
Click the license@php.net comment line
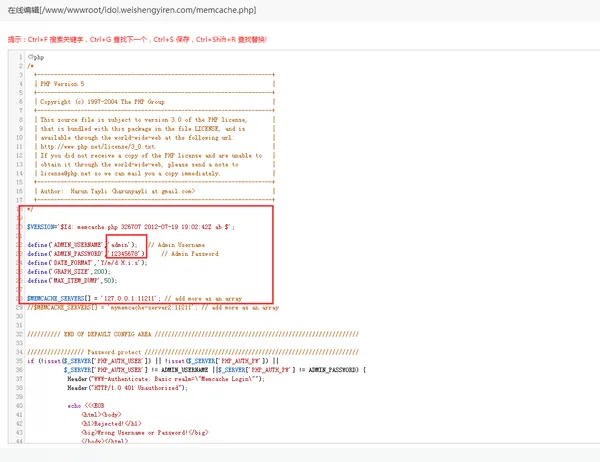click(130, 173)
